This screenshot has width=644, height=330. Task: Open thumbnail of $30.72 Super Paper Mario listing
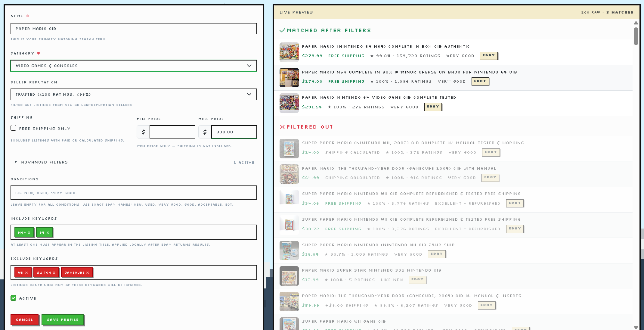coord(289,225)
